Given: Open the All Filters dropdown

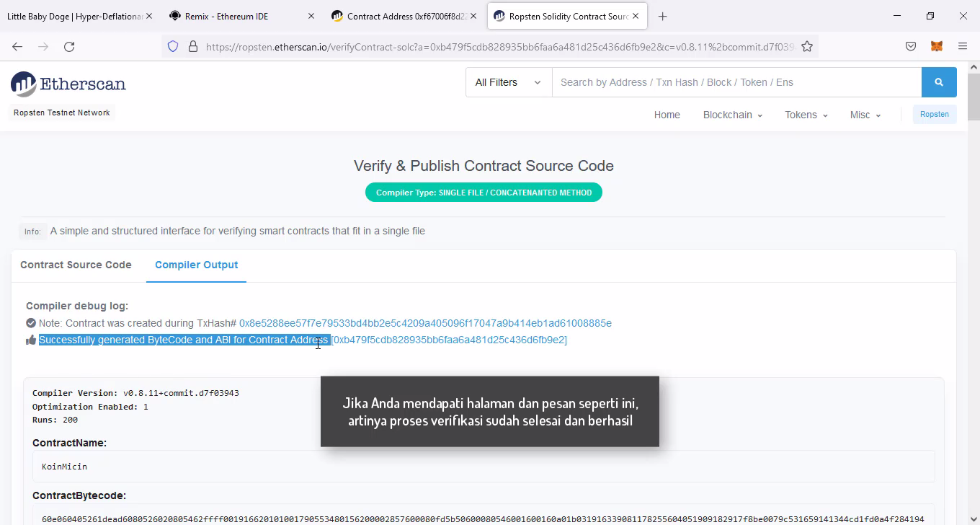Looking at the screenshot, I should tap(508, 82).
